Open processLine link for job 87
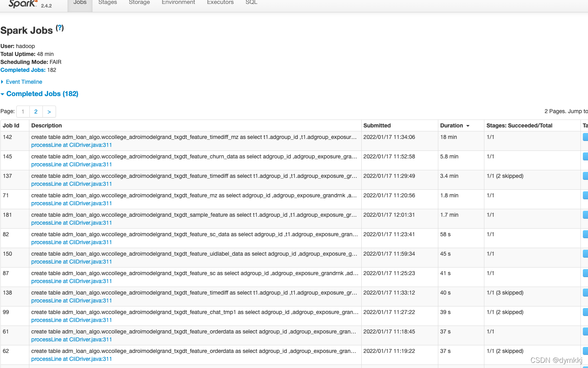The height and width of the screenshot is (368, 588). (71, 281)
